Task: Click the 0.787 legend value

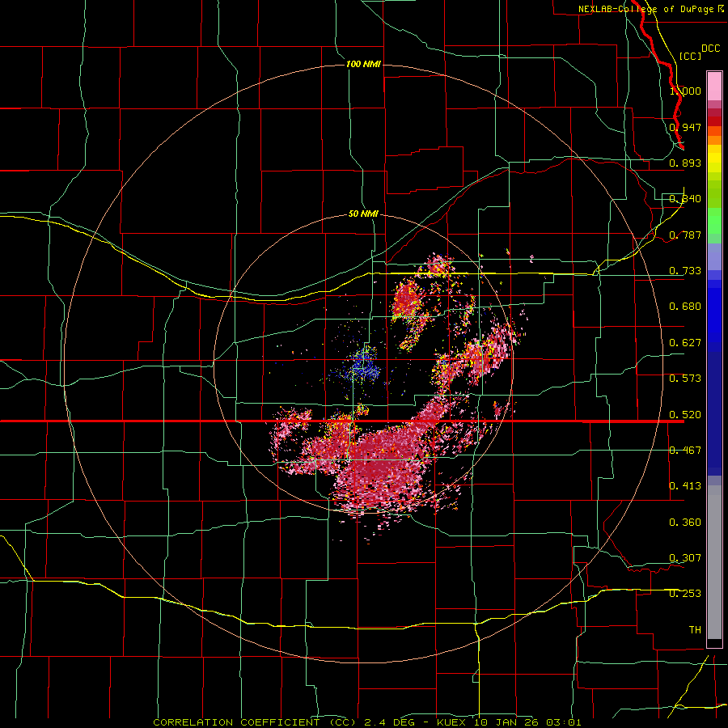Action: pos(685,235)
